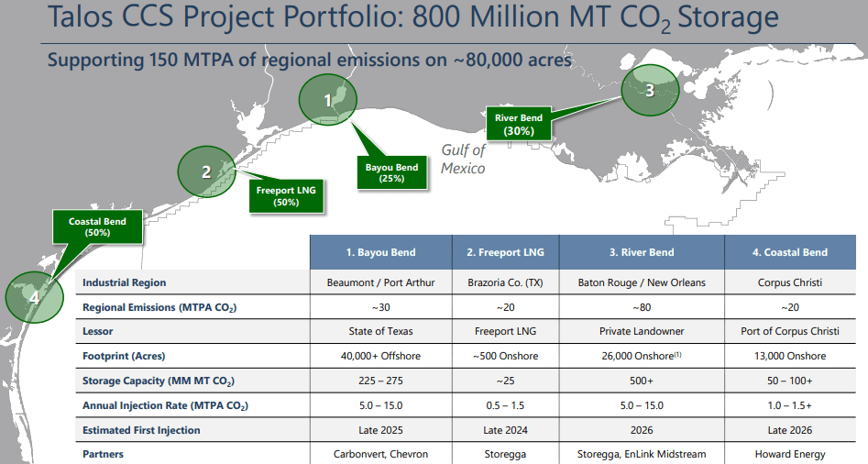Viewport: 868px width, 464px height.
Task: Click the 'Brazoria Co. (TX)' cell
Action: [505, 282]
